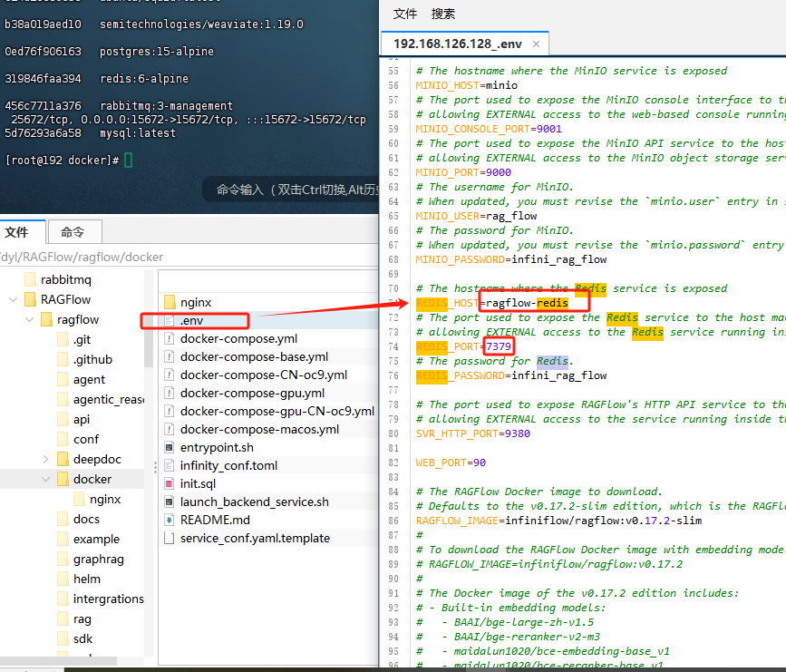Select service_conf.yaml.template file icon
Image resolution: width=786 pixels, height=672 pixels.
point(170,538)
